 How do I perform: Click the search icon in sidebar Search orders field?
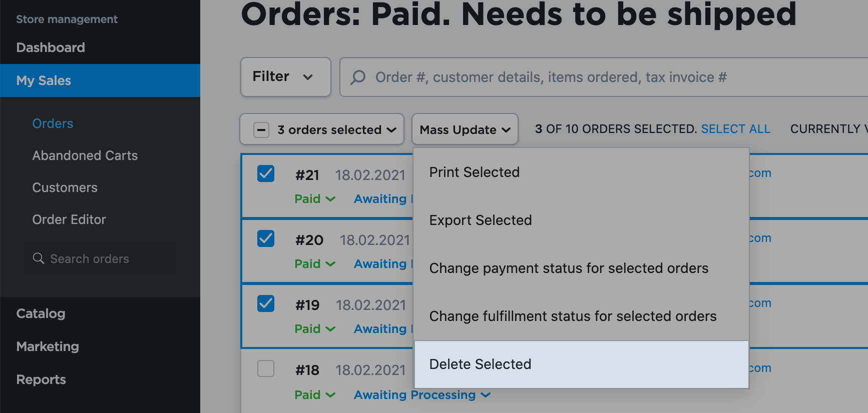(39, 258)
